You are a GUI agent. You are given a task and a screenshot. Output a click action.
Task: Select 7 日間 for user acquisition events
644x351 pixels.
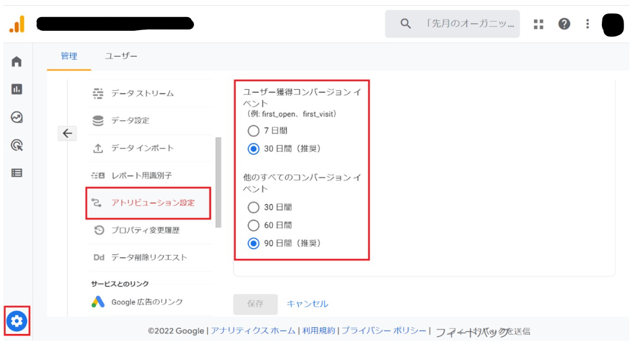pyautogui.click(x=253, y=131)
